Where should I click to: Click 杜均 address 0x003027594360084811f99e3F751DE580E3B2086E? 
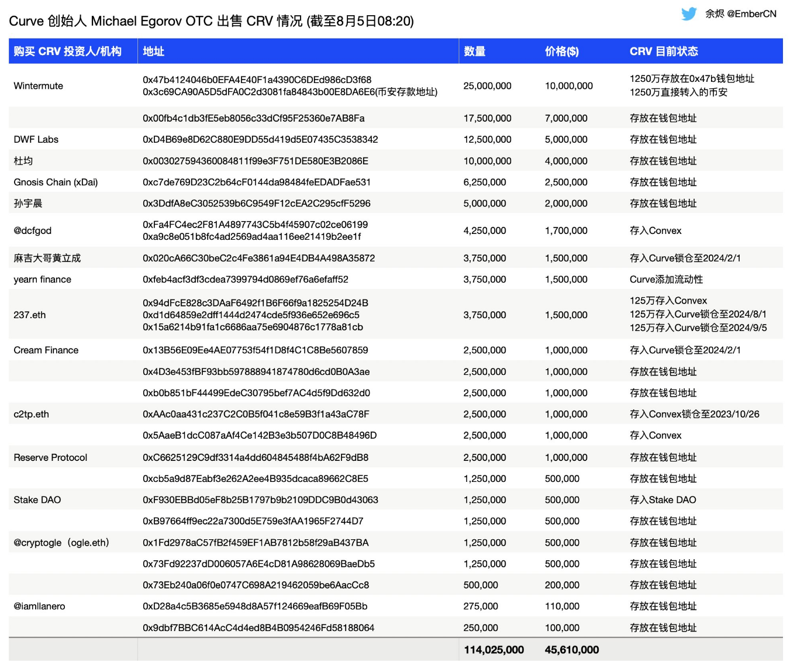pos(256,161)
